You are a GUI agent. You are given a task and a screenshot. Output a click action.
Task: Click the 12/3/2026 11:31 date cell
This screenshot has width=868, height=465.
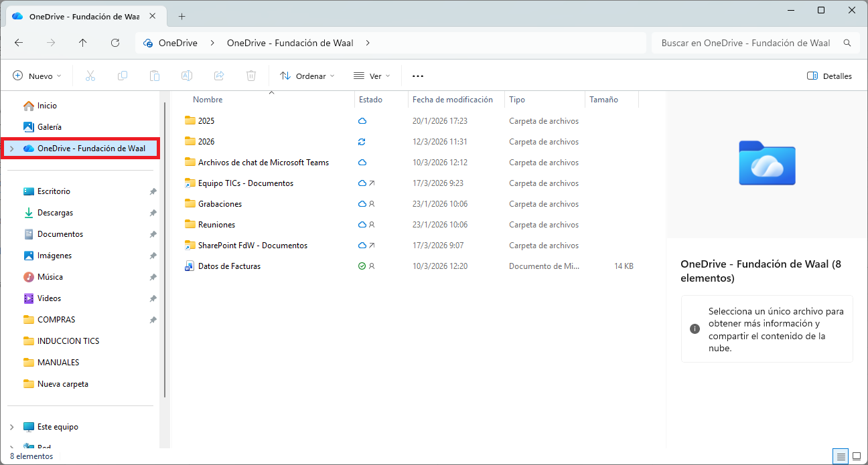(440, 142)
